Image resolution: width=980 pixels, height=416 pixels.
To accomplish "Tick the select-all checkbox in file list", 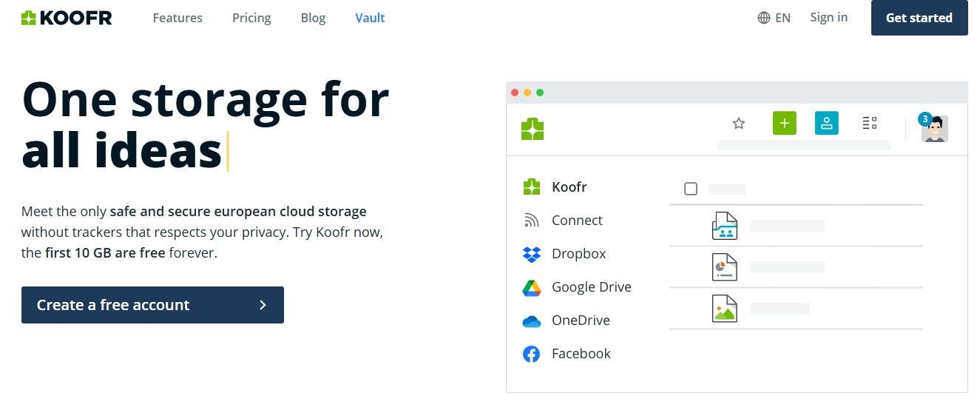I will click(x=691, y=189).
